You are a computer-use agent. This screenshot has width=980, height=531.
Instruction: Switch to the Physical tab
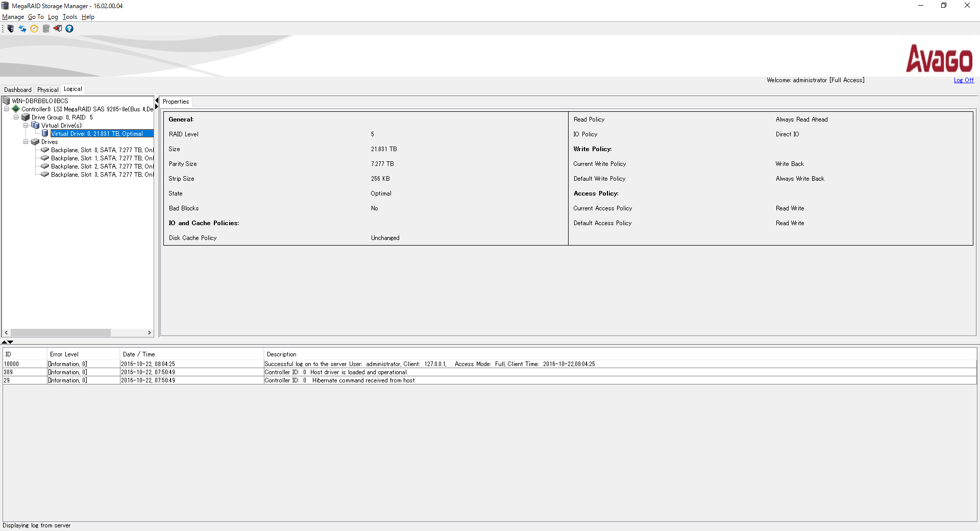(47, 89)
